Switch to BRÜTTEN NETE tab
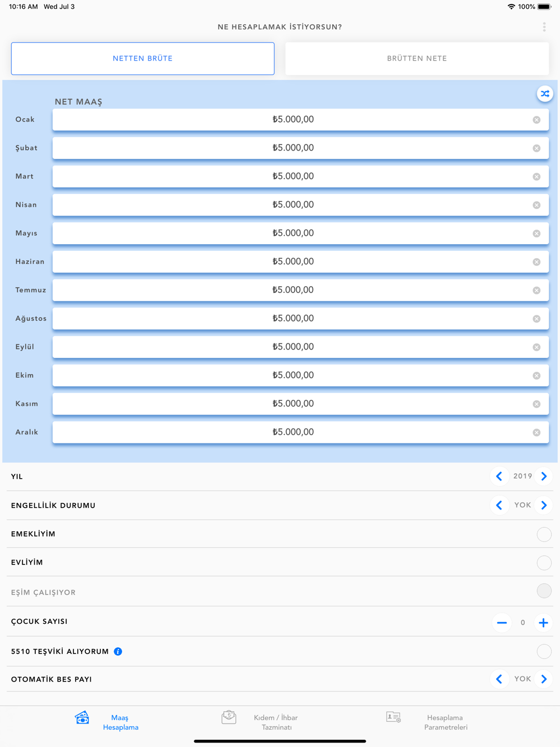 click(417, 58)
